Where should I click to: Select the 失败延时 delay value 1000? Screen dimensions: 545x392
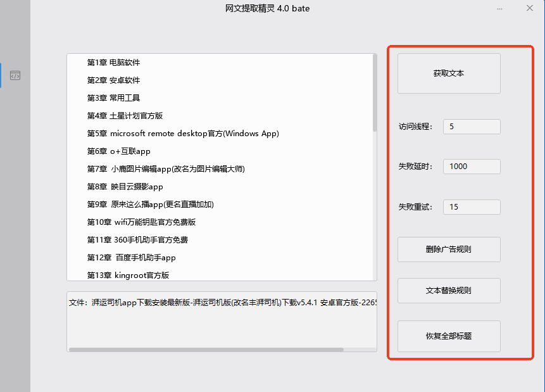click(471, 166)
